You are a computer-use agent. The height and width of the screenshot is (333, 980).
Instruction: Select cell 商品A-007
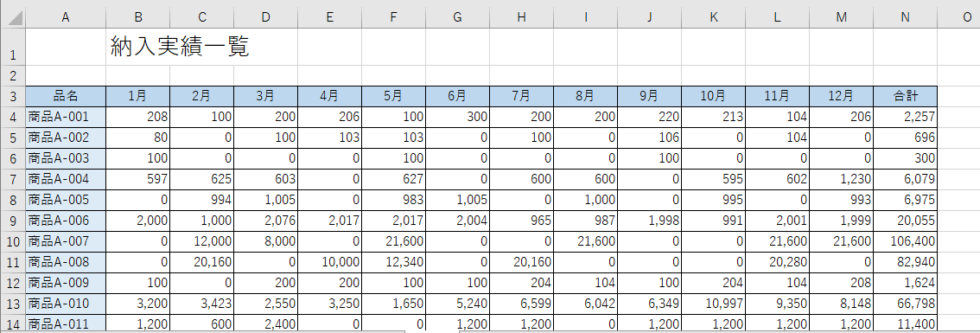[66, 241]
